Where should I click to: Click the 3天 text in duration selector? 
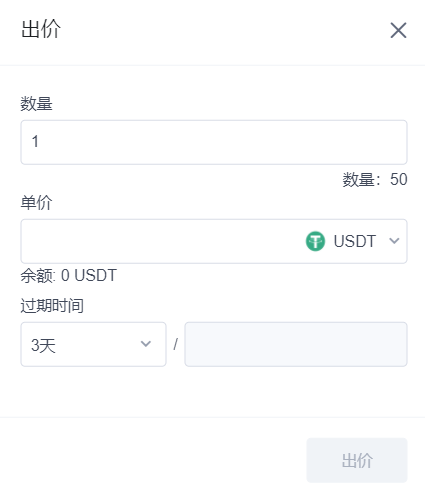coord(43,345)
